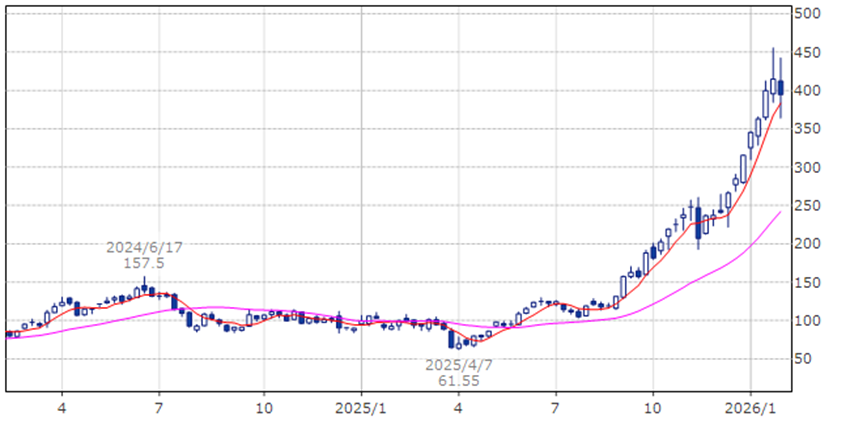850x425 pixels.
Task: Click the 50 price label on the y-axis
Action: pos(807,359)
